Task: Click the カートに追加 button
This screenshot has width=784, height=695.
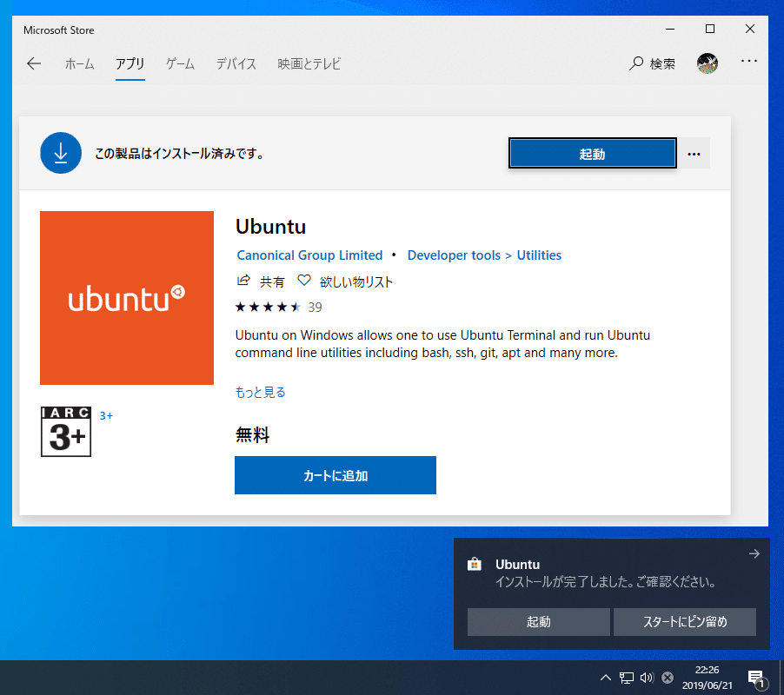Action: pyautogui.click(x=335, y=475)
